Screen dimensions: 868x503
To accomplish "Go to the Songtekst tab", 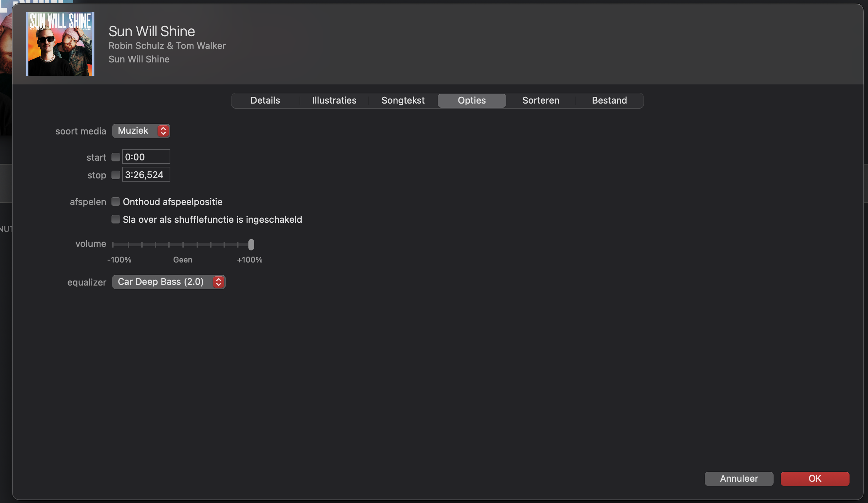I will click(x=403, y=101).
